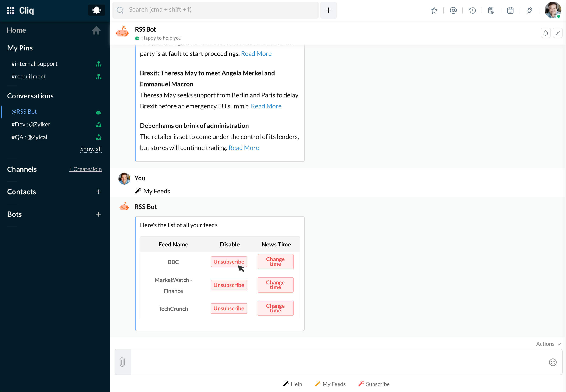The image size is (566, 392).
Task: Click the Home house icon
Action: 96,30
